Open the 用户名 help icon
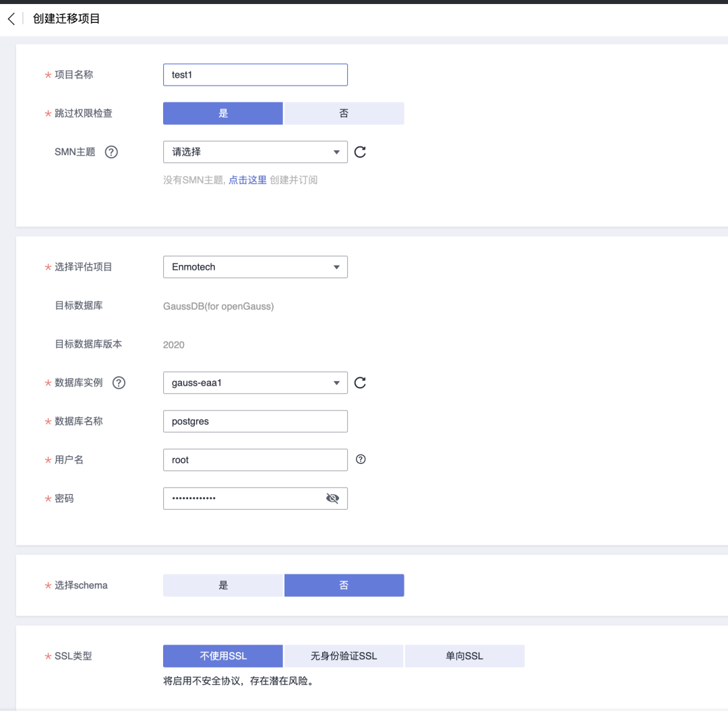This screenshot has height=714, width=728. (x=361, y=460)
